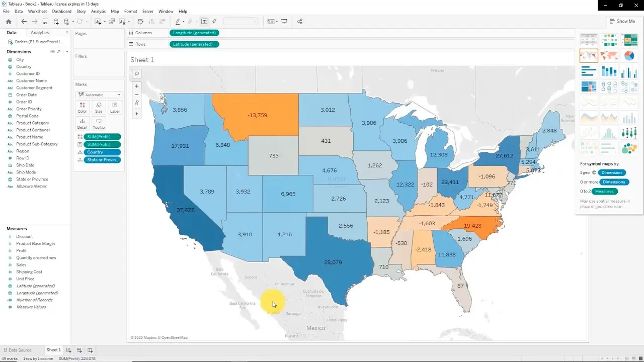Viewport: 644px width, 362px height.
Task: Open Presentation Mode from toolbar
Action: pos(284,22)
